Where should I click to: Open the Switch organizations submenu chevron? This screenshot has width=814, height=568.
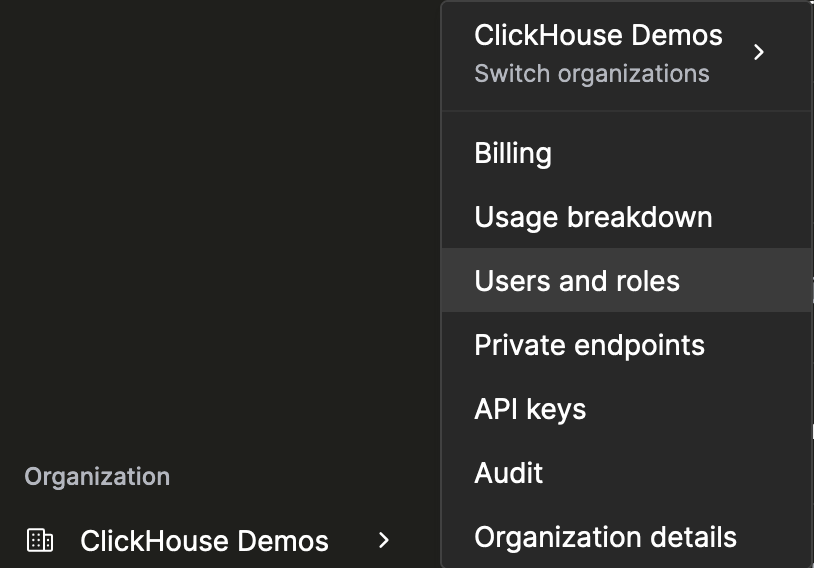[759, 52]
